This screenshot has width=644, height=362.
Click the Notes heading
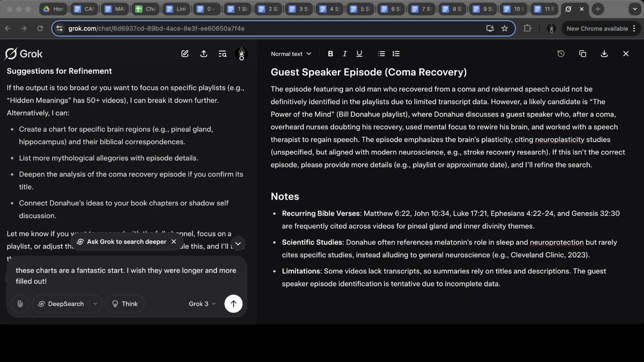[285, 197]
